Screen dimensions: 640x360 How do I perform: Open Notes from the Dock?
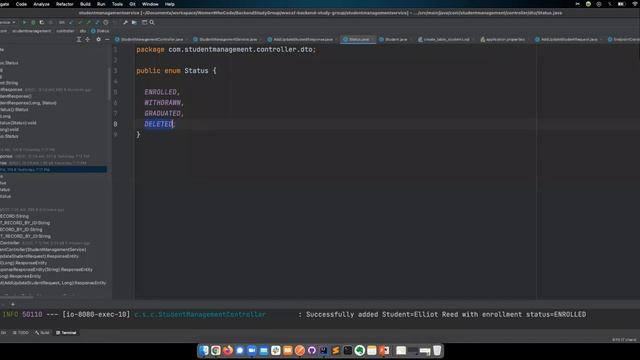[372, 350]
